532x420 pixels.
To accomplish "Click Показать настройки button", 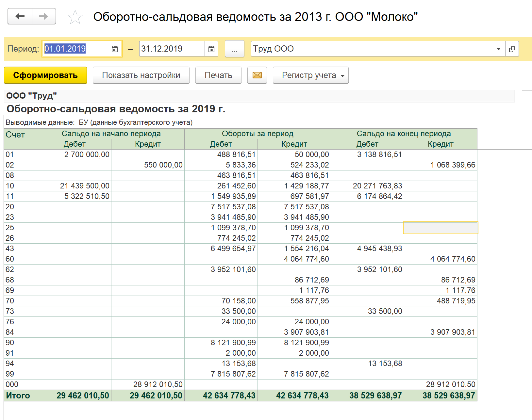I will tap(141, 75).
